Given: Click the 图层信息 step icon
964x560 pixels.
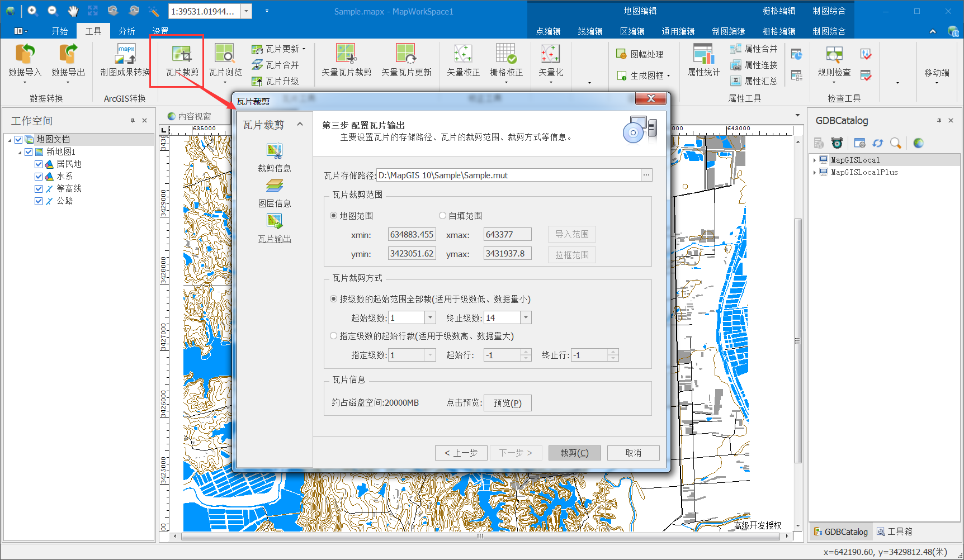Looking at the screenshot, I should point(275,186).
